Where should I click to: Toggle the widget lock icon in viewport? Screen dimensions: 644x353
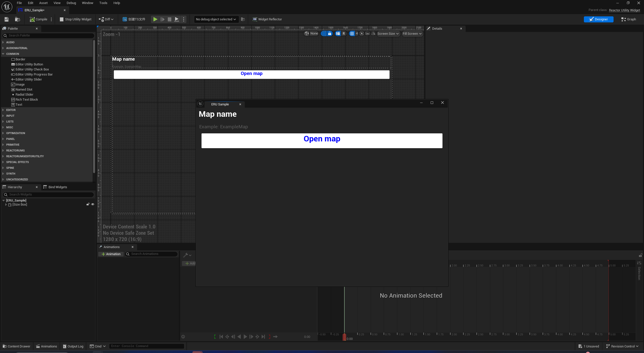[x=330, y=33]
